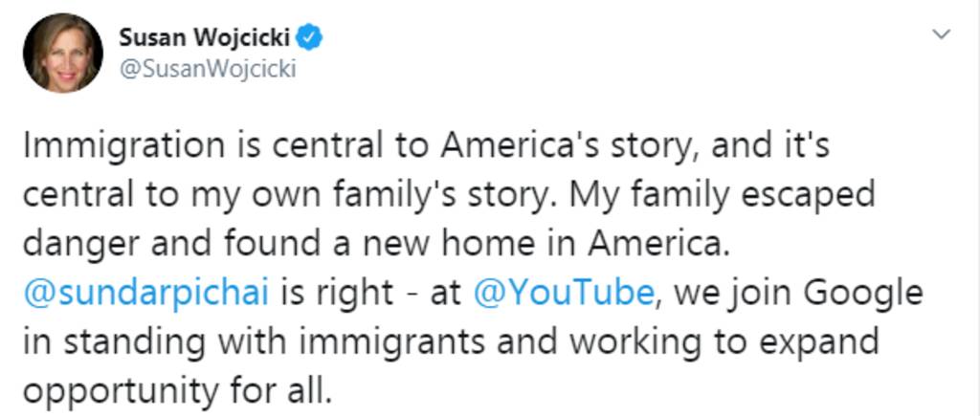Viewport: 980px width, 416px height.
Task: Click the word "Immigration" in the tweet
Action: click(122, 145)
